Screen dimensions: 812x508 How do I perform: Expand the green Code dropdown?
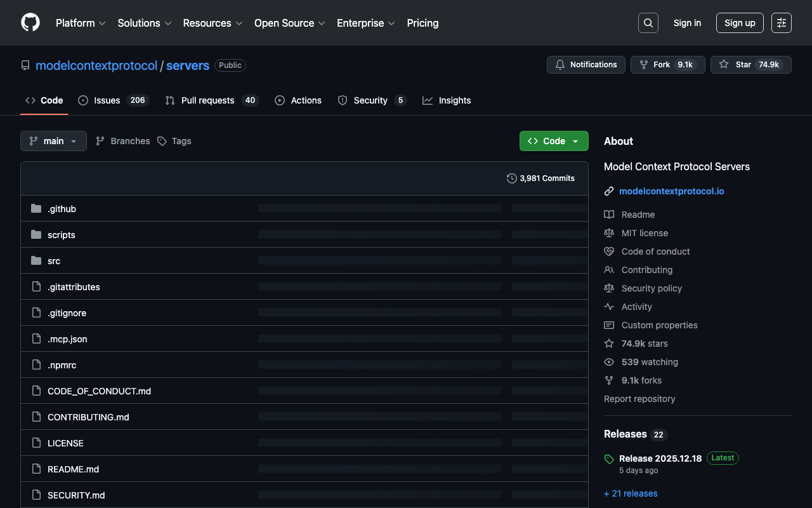[553, 141]
